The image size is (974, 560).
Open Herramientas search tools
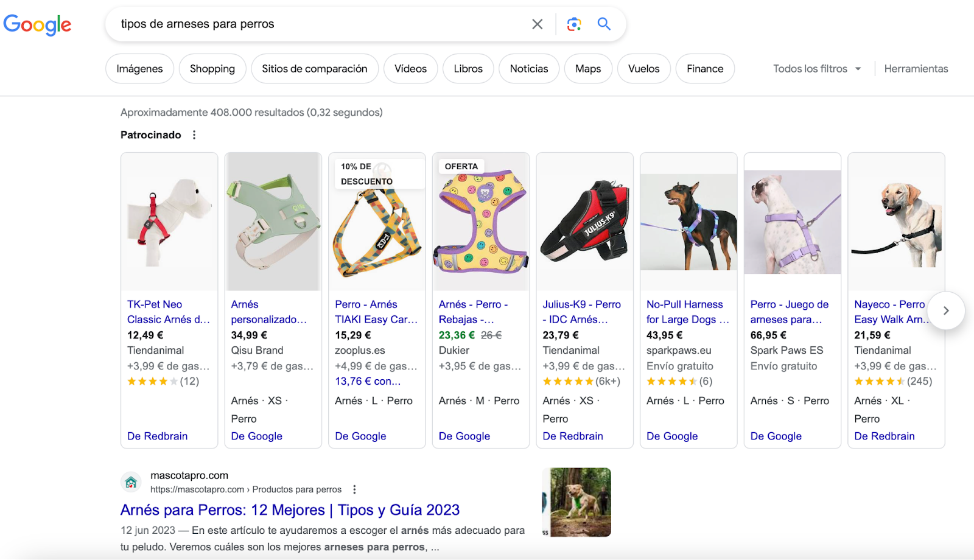916,68
